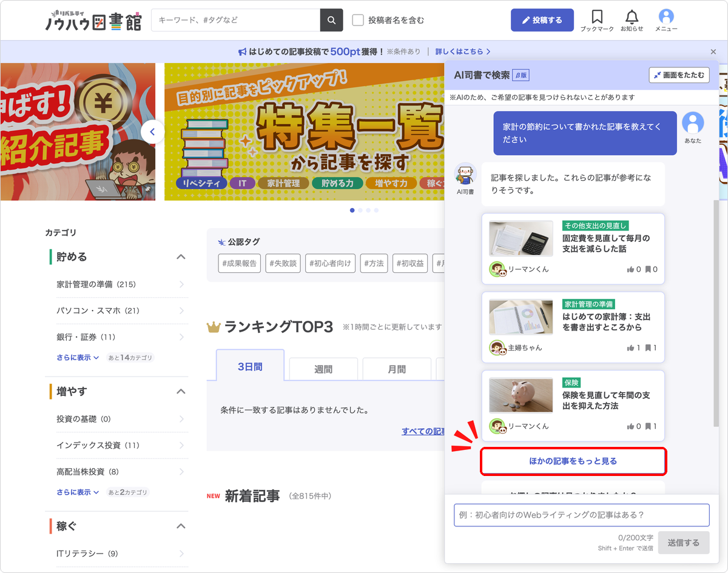728x573 pixels.
Task: Close the 500pt announcement banner
Action: pyautogui.click(x=713, y=52)
